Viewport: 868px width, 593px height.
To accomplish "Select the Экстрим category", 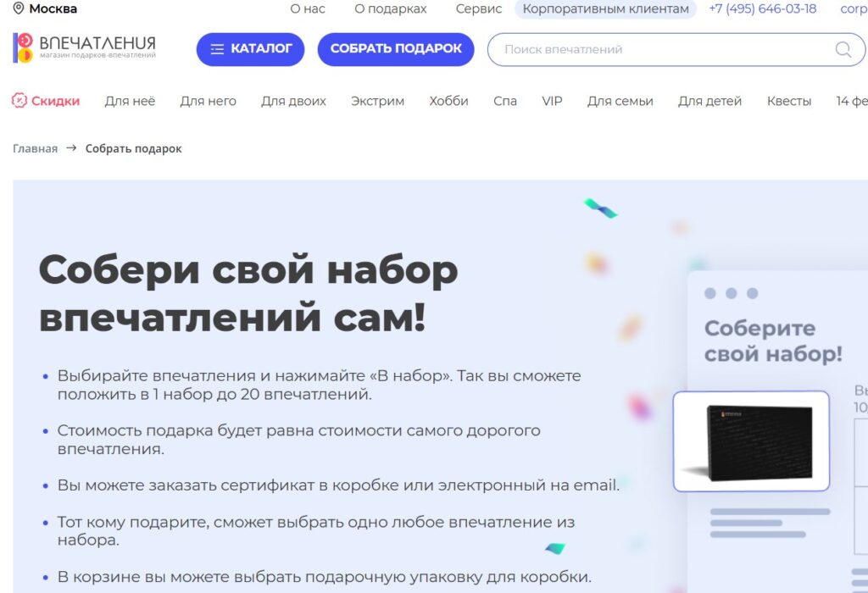I will click(x=377, y=101).
